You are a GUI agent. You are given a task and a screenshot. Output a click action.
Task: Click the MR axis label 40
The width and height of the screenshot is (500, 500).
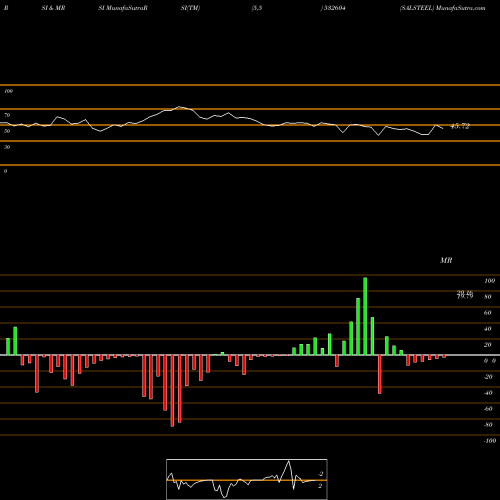[x=488, y=329]
